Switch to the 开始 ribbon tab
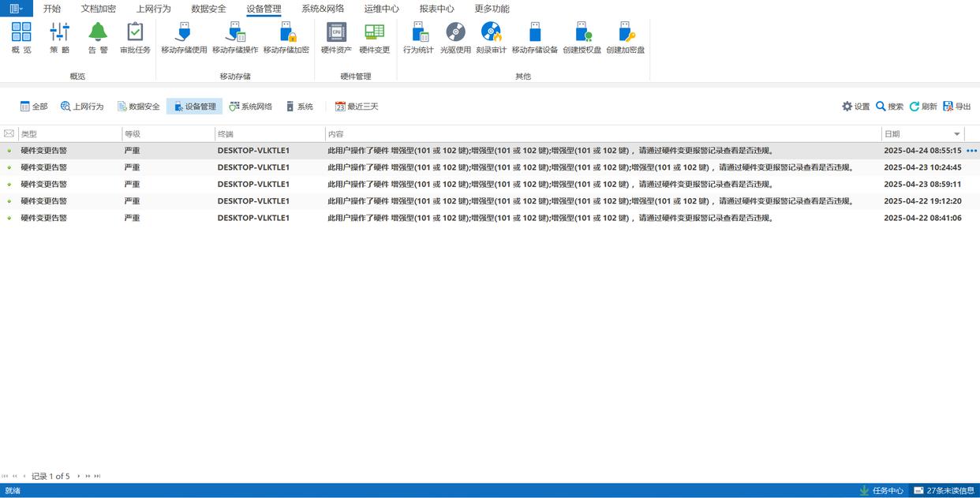Image resolution: width=980 pixels, height=498 pixels. (52, 9)
